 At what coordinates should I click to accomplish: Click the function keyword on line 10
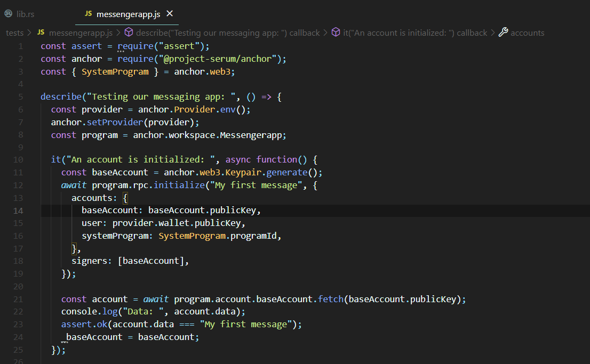click(x=276, y=160)
